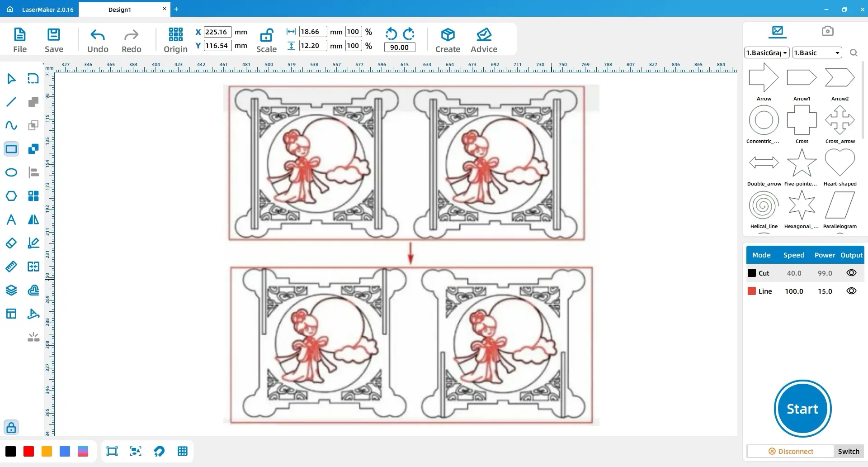This screenshot has height=467, width=868.
Task: Toggle visibility of the Line layer
Action: [851, 291]
